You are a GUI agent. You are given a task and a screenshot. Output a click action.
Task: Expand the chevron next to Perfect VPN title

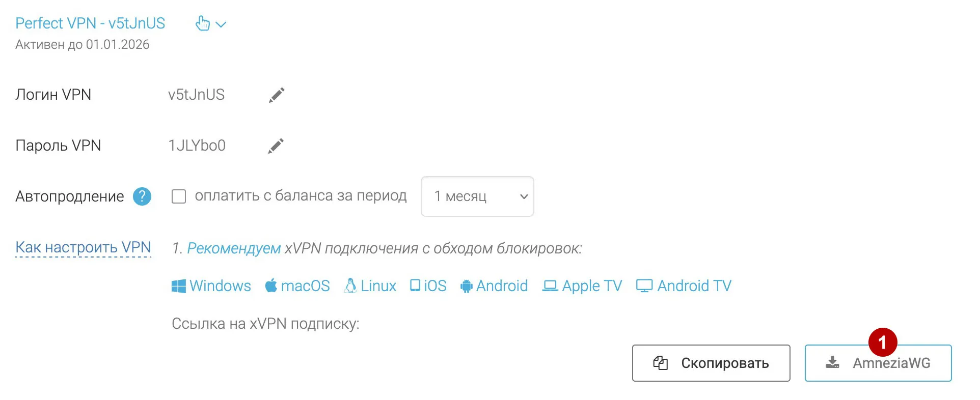pos(221,24)
